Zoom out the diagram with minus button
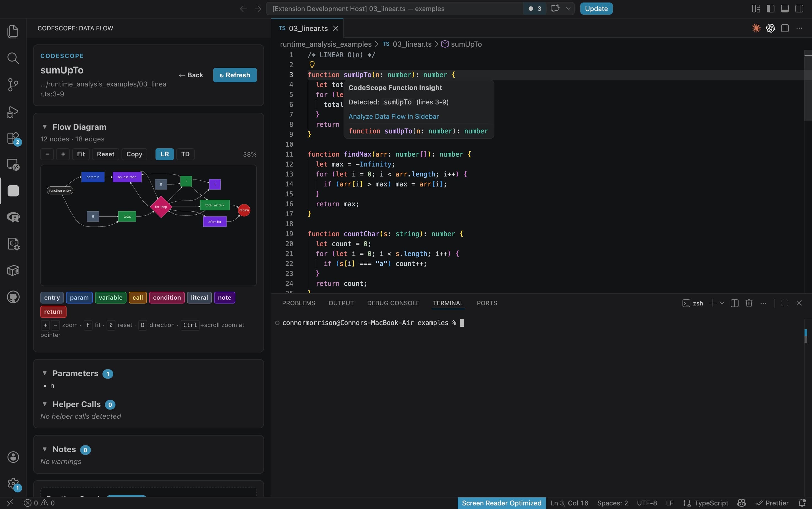Screen dimensions: 812x509 pos(47,154)
